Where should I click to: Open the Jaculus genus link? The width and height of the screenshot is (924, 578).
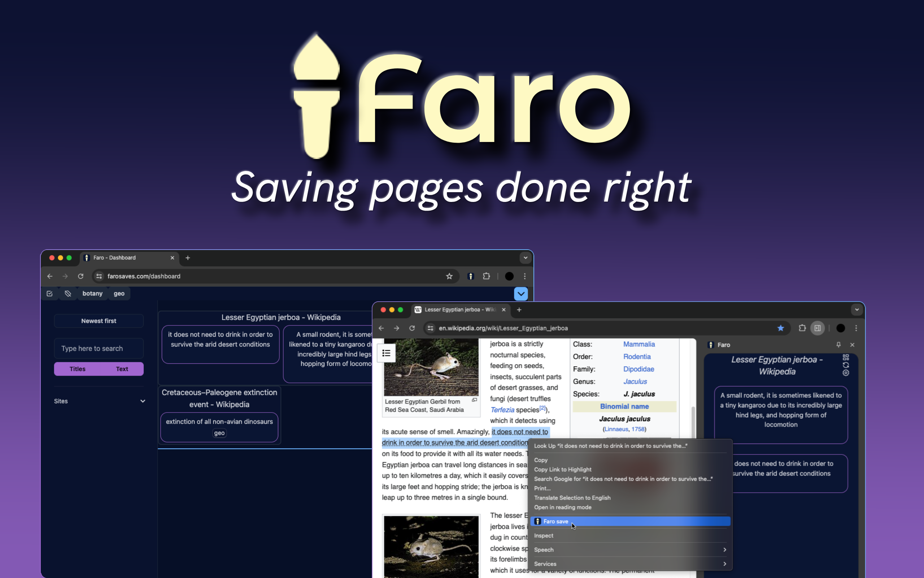(x=635, y=381)
